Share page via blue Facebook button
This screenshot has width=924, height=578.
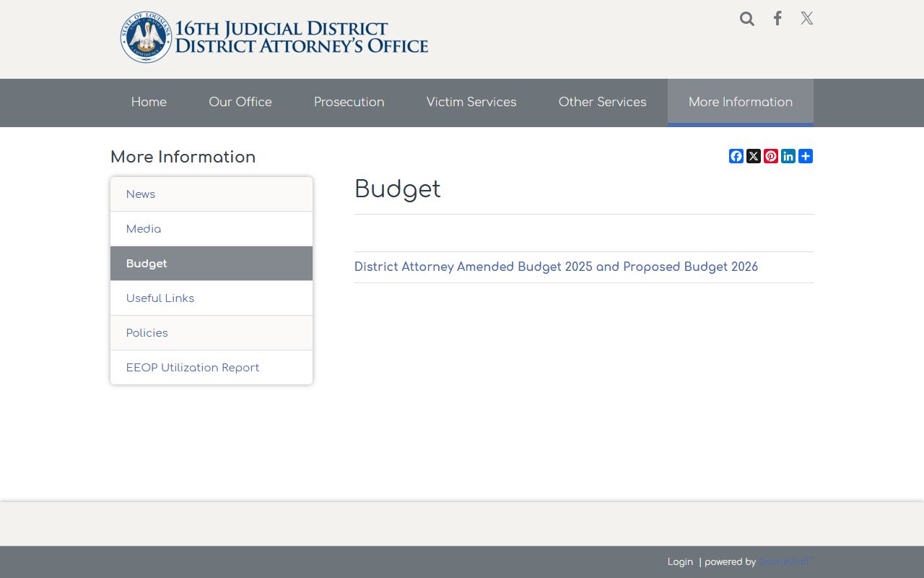736,156
